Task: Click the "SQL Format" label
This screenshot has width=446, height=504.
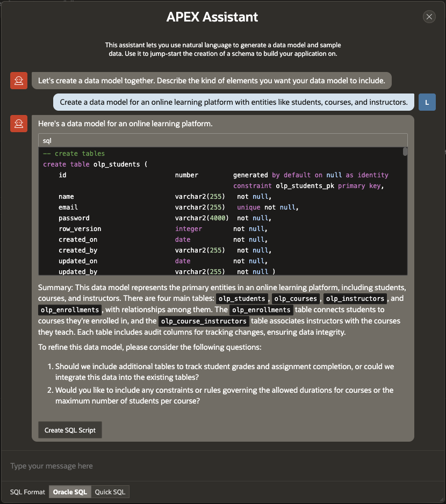Action: pyautogui.click(x=27, y=492)
